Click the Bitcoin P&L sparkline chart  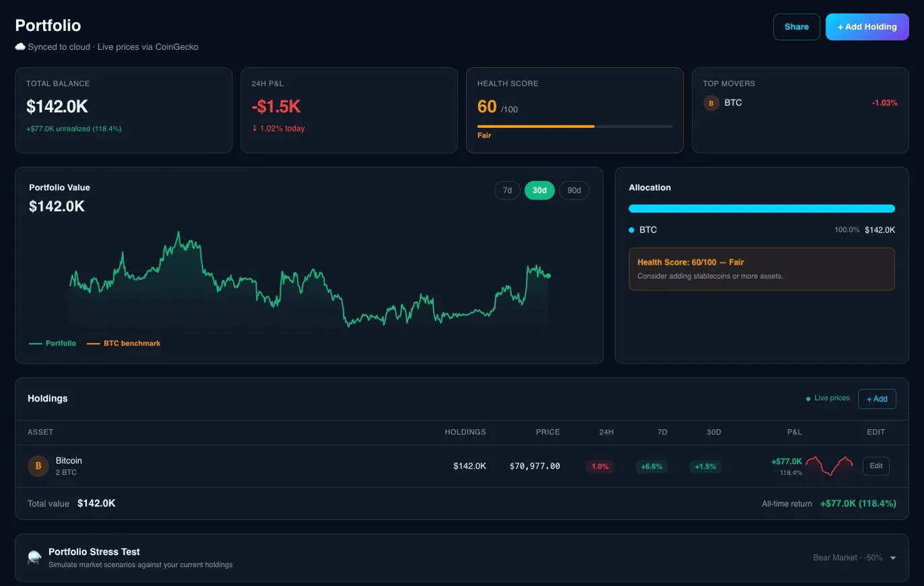tap(830, 466)
